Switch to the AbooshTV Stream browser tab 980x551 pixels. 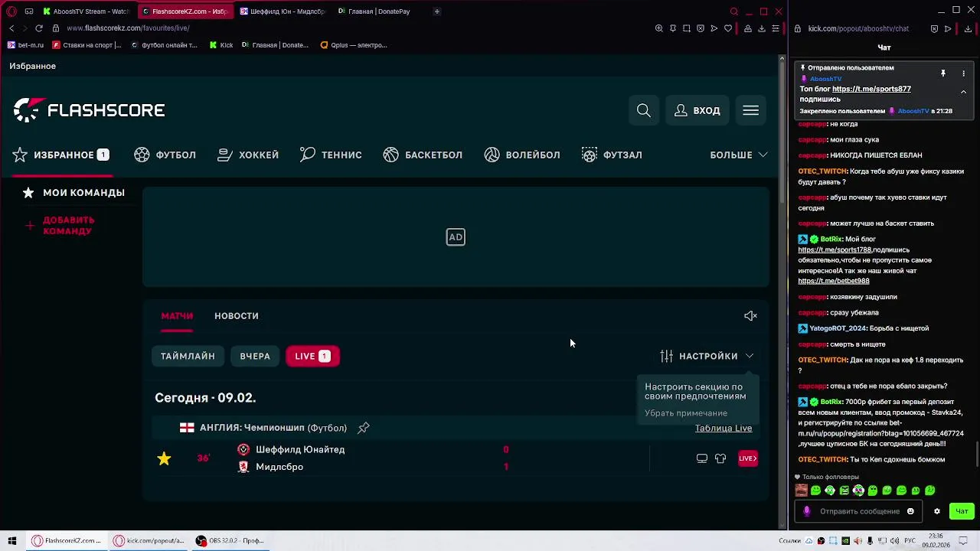click(86, 11)
